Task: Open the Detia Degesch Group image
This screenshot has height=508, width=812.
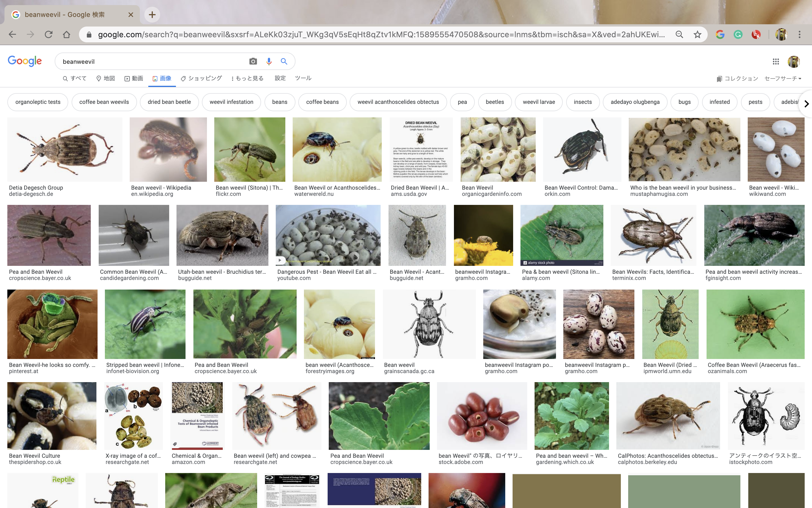Action: (65, 150)
